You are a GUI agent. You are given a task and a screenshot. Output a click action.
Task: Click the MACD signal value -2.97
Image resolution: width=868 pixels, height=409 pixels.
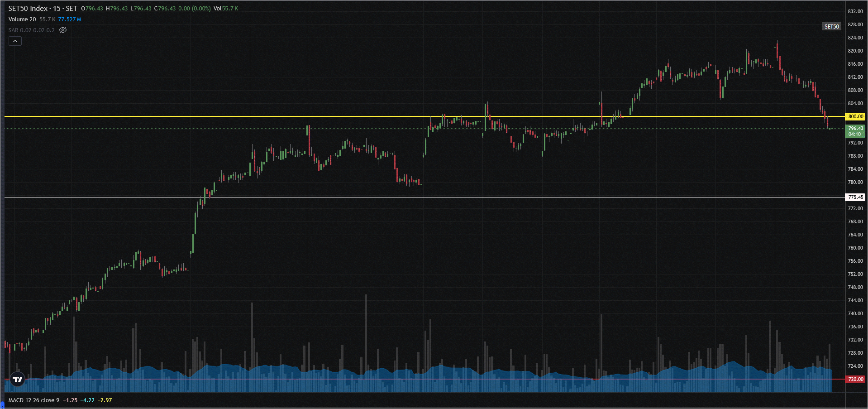coord(105,400)
